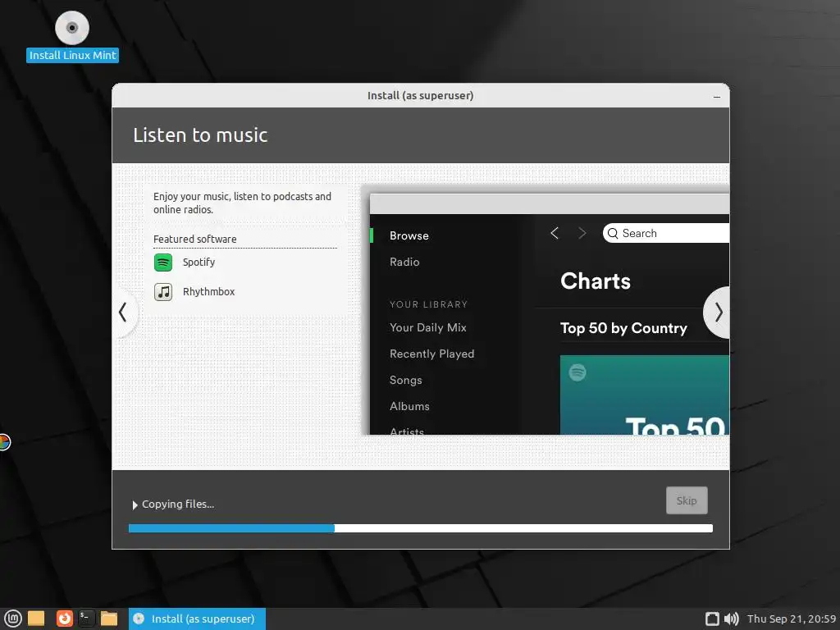The width and height of the screenshot is (840, 630).
Task: Minimize the Install (as superuser) window
Action: click(x=717, y=97)
